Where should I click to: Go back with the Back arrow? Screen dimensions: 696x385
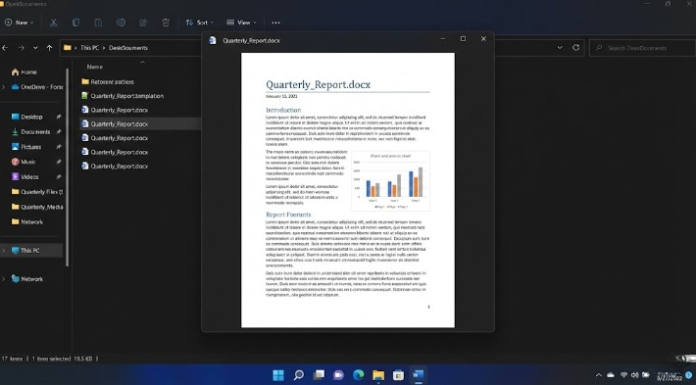tap(5, 48)
